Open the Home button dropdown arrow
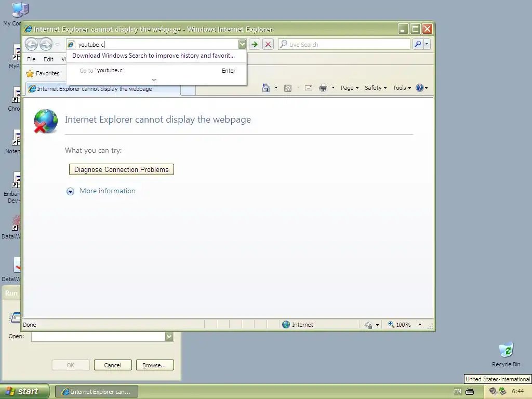 pyautogui.click(x=276, y=88)
